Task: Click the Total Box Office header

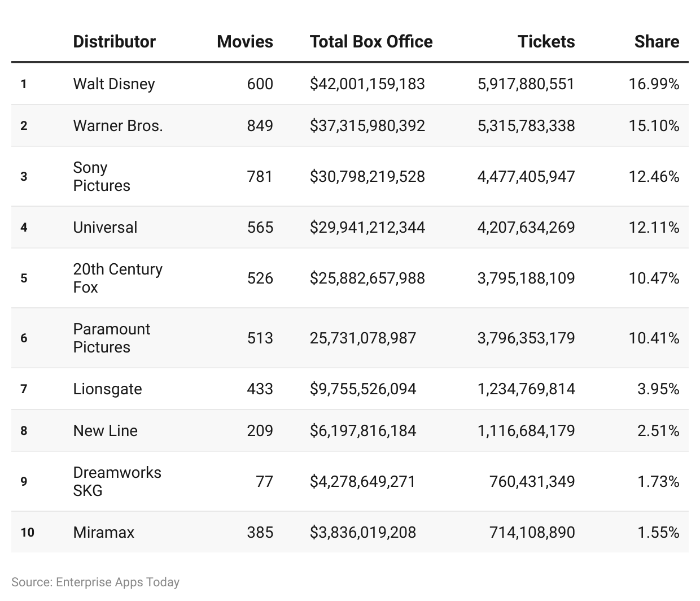Action: pyautogui.click(x=371, y=41)
